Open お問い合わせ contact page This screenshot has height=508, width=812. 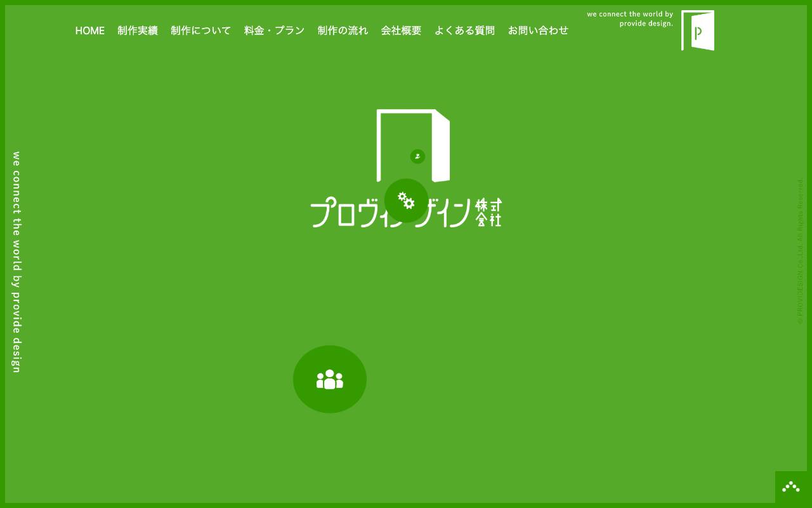pos(538,30)
